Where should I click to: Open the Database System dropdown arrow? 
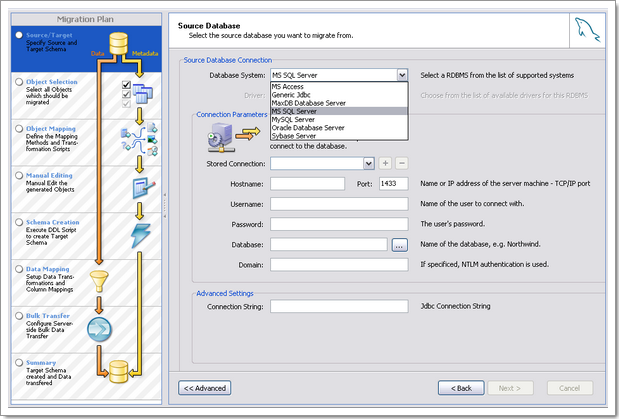point(402,75)
